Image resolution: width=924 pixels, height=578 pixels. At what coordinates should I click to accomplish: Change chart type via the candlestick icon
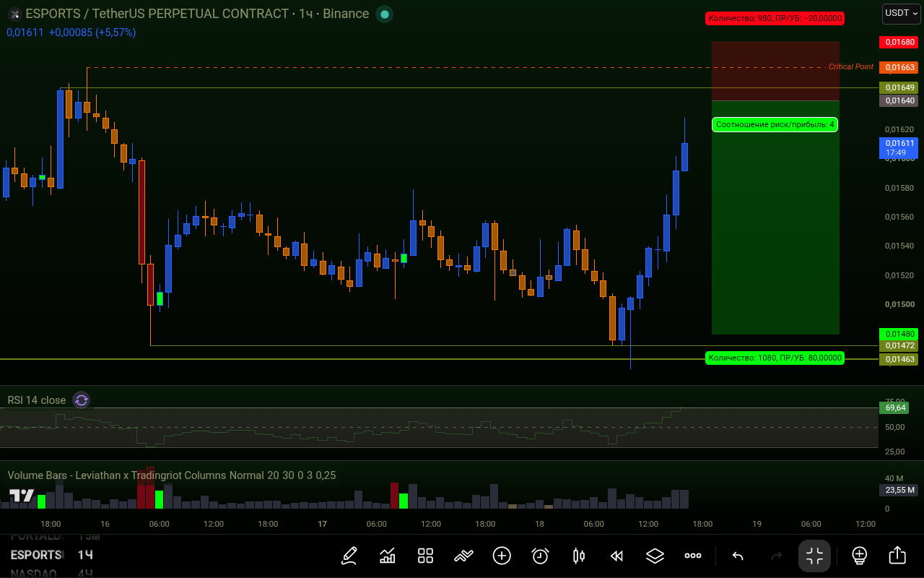[x=578, y=556]
